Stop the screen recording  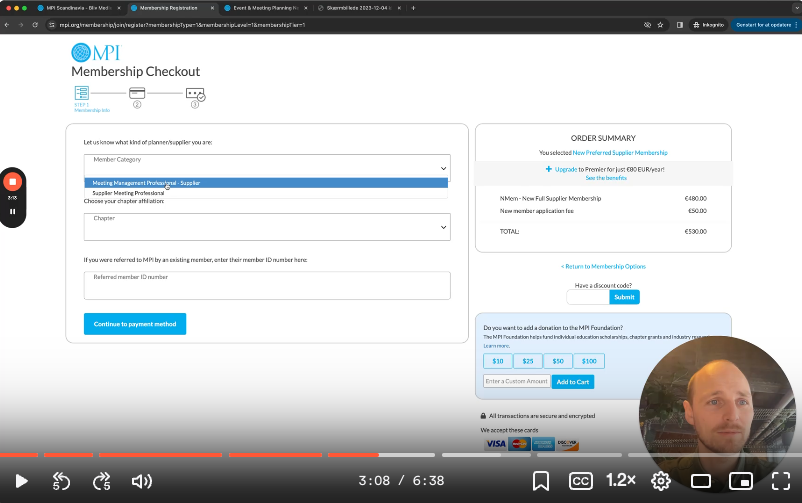tap(13, 182)
